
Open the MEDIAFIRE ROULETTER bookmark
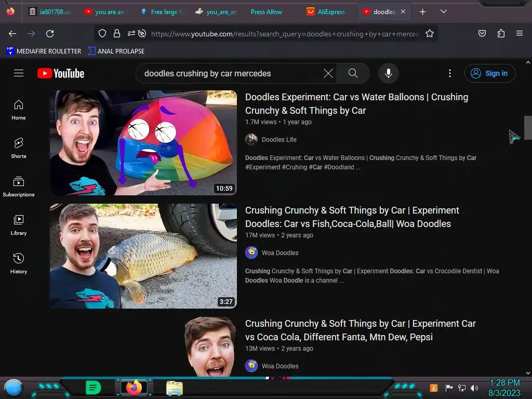[44, 51]
